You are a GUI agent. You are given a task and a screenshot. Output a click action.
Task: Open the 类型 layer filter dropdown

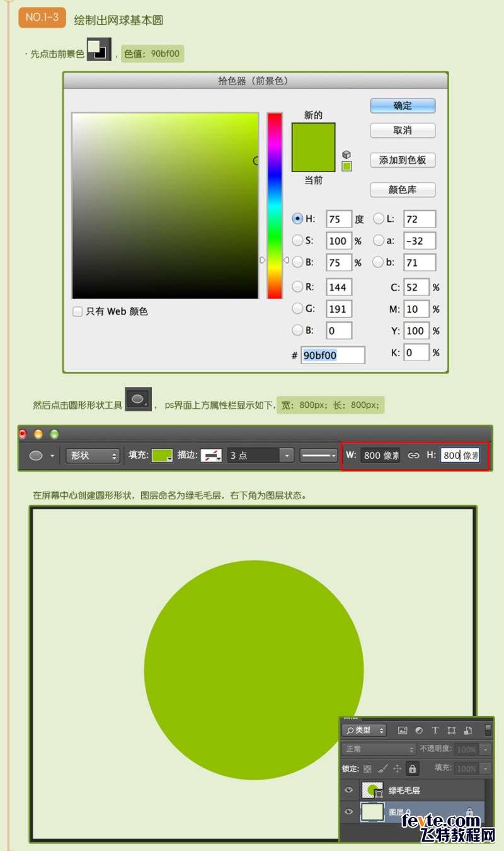364,731
